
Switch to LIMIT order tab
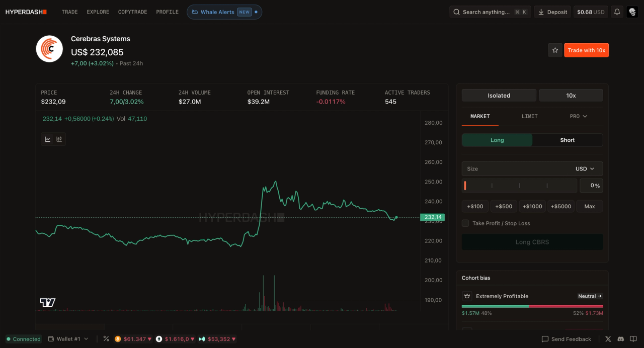[x=529, y=116]
